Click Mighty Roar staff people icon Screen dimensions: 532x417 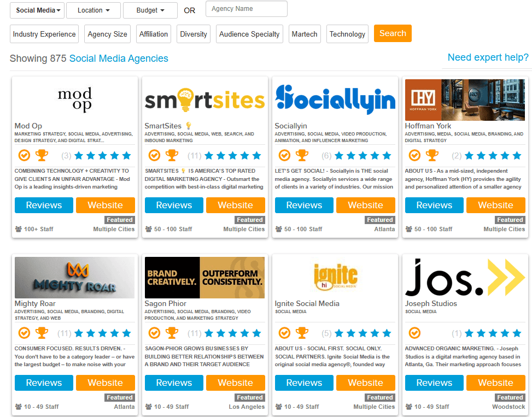[x=19, y=407]
